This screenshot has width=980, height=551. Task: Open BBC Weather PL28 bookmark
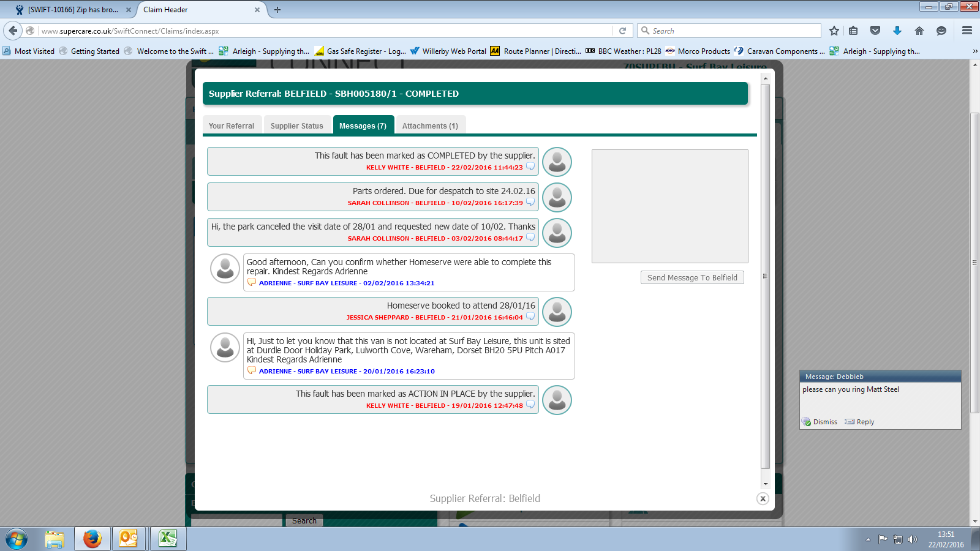(x=624, y=51)
